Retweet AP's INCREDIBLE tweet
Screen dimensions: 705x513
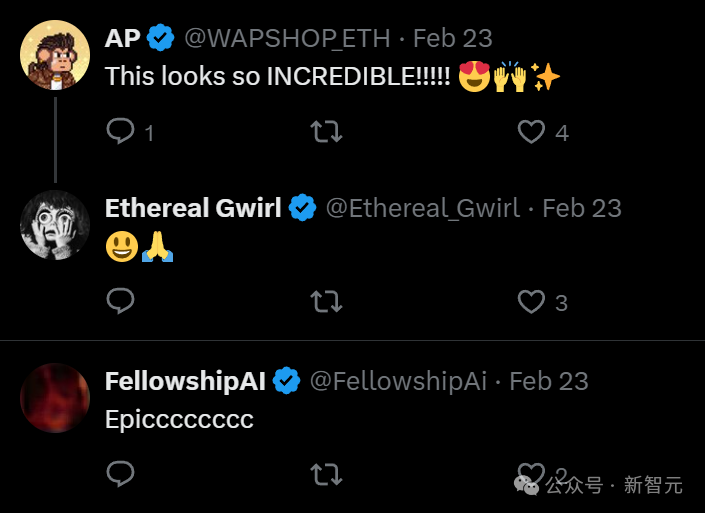pyautogui.click(x=326, y=131)
